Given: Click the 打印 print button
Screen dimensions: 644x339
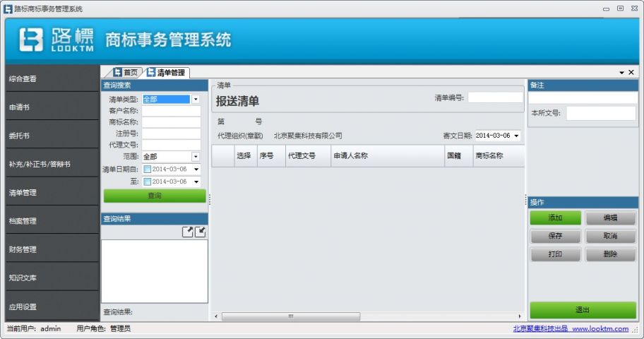Looking at the screenshot, I should (x=555, y=254).
